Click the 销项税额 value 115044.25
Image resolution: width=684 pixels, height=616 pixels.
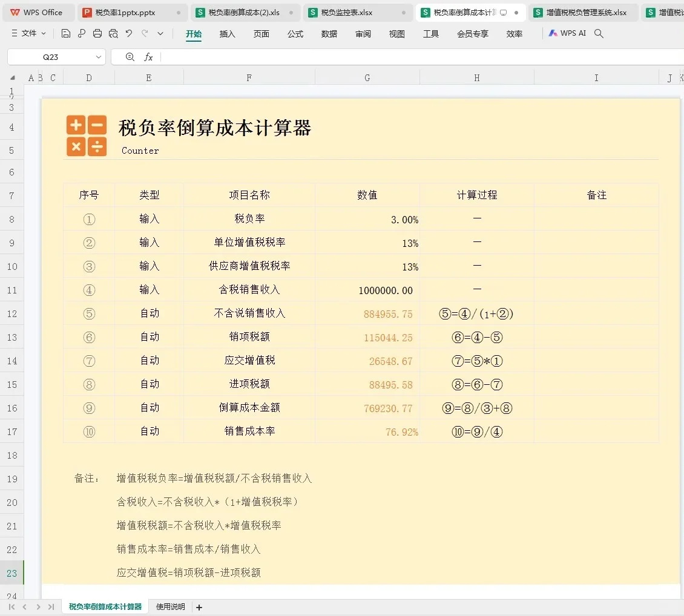[x=367, y=338]
